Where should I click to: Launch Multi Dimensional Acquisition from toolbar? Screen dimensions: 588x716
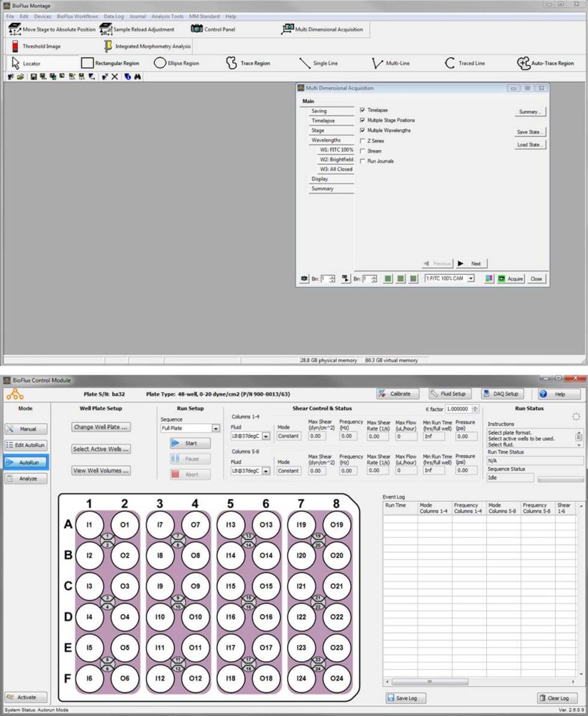322,29
